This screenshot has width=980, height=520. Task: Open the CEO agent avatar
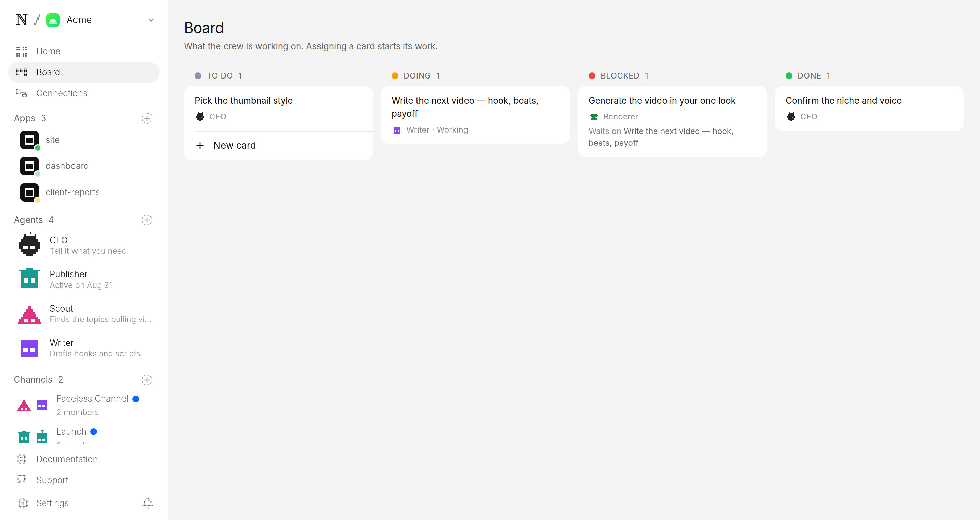click(29, 245)
